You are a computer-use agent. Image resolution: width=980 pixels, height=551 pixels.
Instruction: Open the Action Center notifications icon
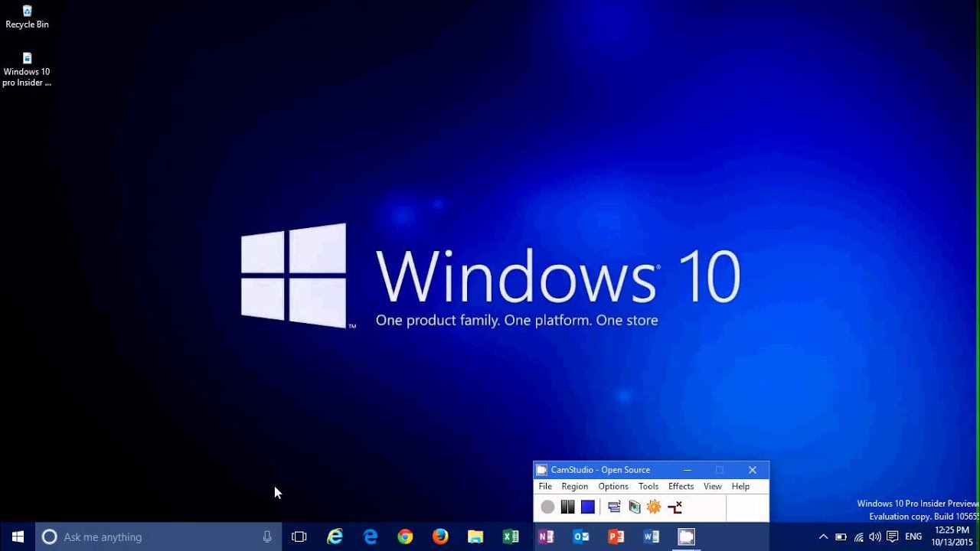tap(892, 536)
